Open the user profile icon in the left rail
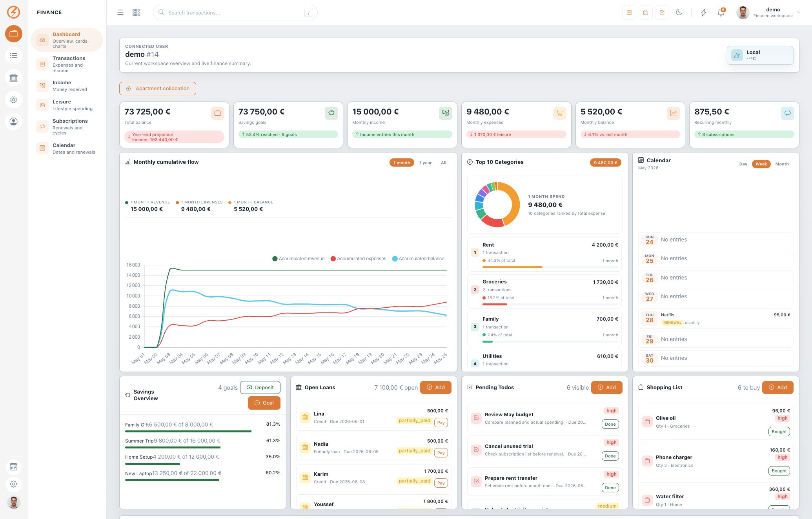The height and width of the screenshot is (519, 812). point(13,122)
